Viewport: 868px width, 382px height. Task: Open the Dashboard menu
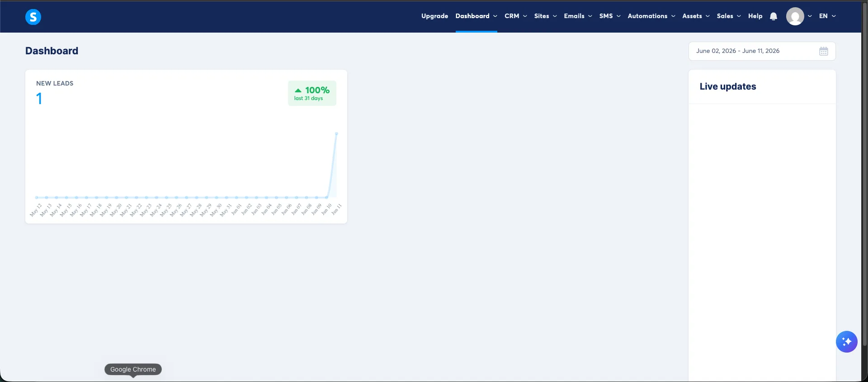(x=476, y=16)
